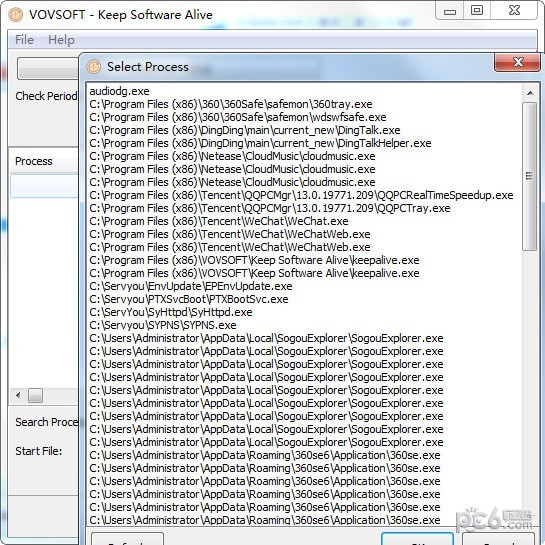Viewport: 545px width, 545px height.
Task: Click the VOVSOFT app icon in title bar
Action: (15, 15)
